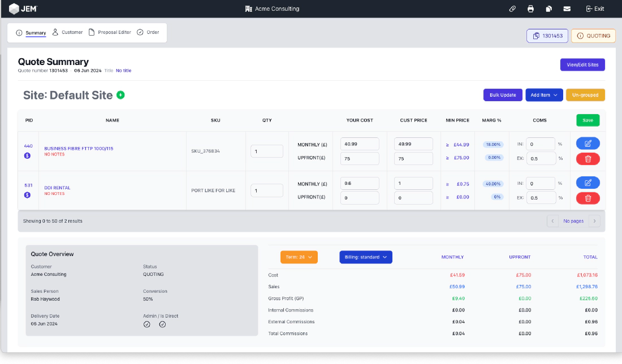Toggle the Admin check circle in Quote Overview
Image resolution: width=622 pixels, height=364 pixels.
147,324
